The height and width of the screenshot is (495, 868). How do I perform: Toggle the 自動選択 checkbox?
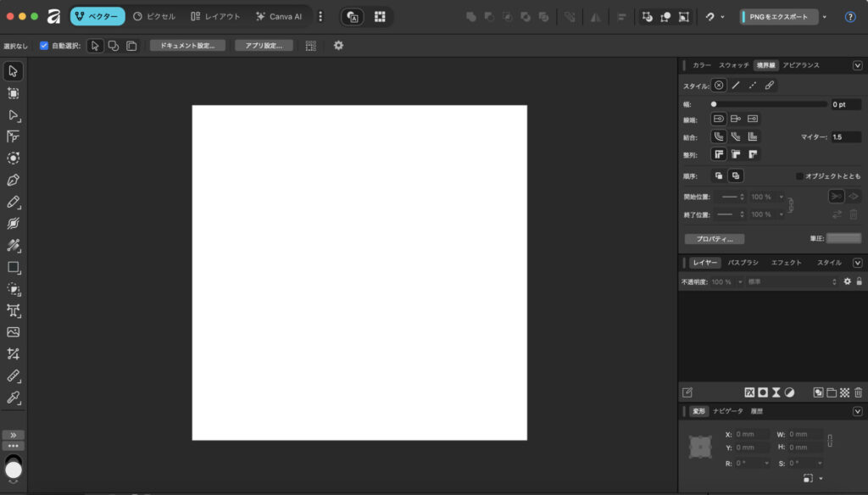pos(44,46)
